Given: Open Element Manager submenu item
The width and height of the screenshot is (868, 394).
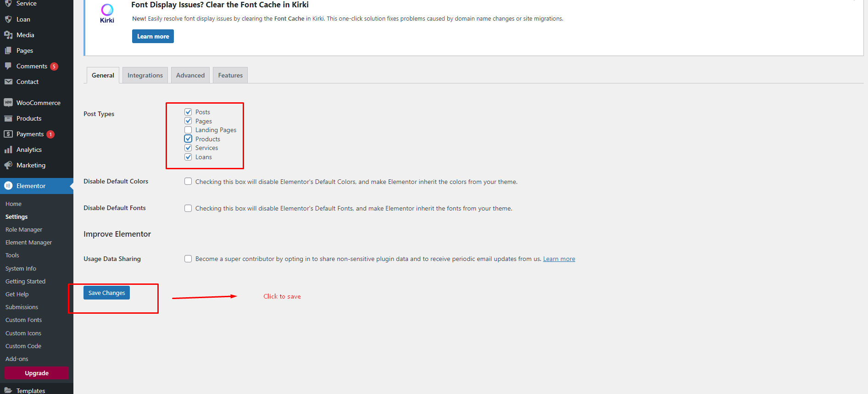Looking at the screenshot, I should click(x=28, y=242).
